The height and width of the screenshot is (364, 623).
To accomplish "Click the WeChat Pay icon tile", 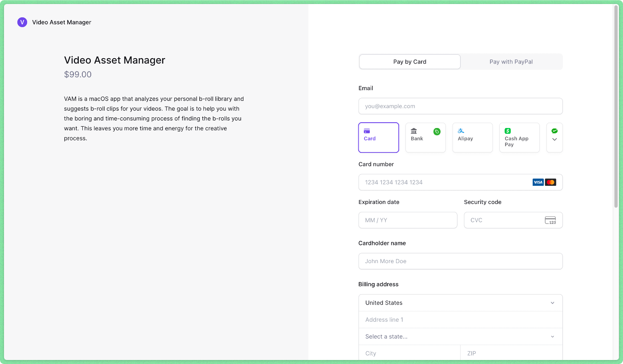I will [554, 131].
